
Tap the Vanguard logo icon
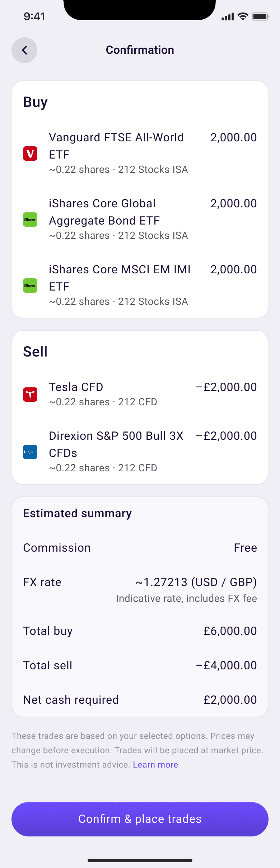click(x=30, y=154)
